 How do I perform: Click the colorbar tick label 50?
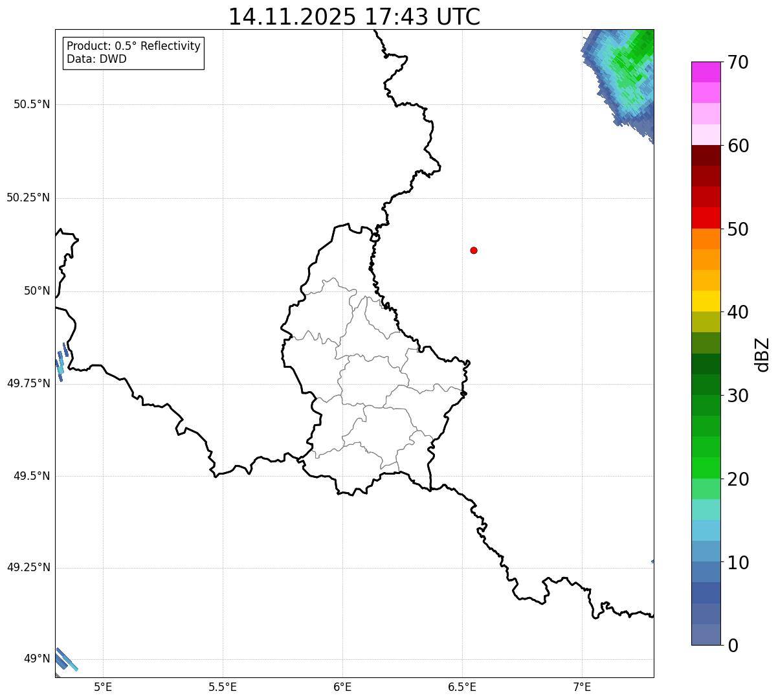(x=738, y=229)
